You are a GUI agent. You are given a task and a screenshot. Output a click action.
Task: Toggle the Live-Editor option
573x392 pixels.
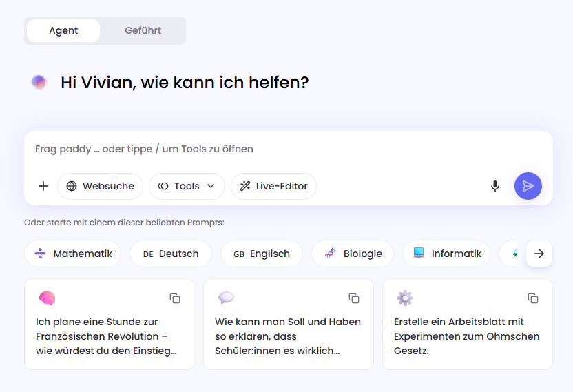pyautogui.click(x=273, y=186)
